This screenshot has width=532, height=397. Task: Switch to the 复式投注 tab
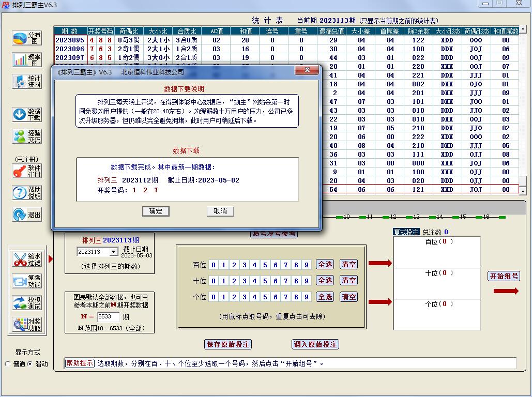(x=406, y=232)
